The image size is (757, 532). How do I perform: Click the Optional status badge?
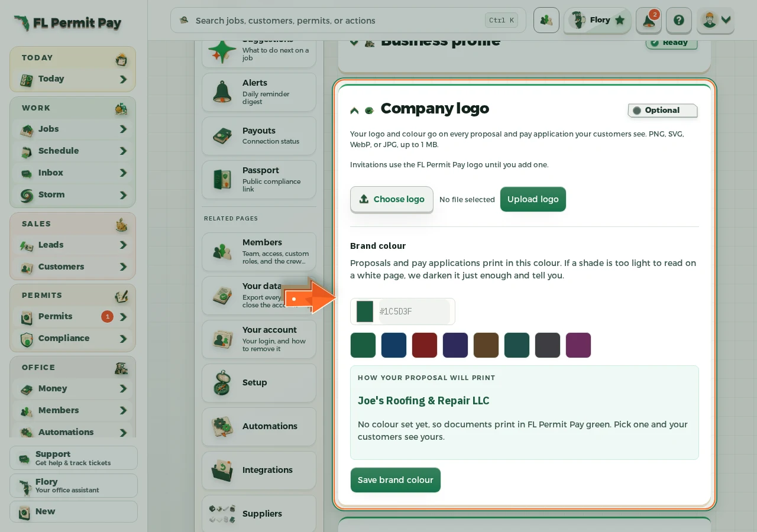pos(662,111)
